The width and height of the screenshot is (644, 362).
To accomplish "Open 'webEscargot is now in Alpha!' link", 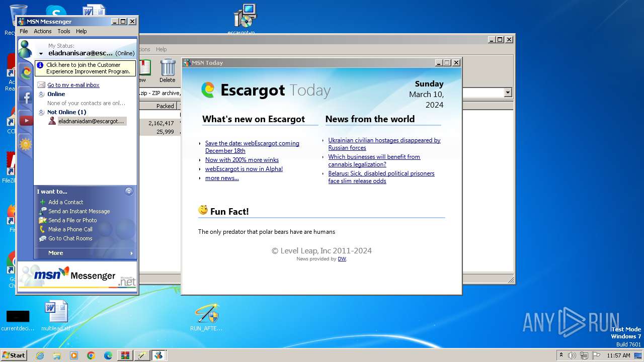I will coord(244,169).
